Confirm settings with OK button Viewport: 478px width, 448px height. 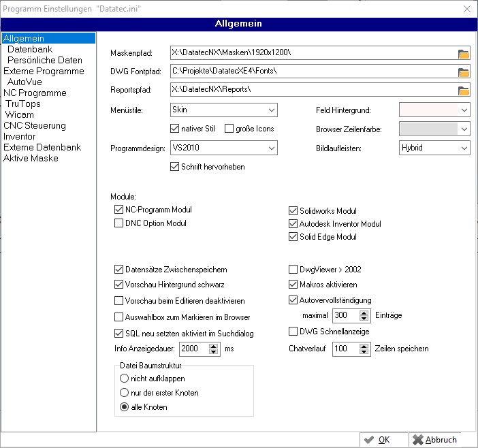[383, 440]
